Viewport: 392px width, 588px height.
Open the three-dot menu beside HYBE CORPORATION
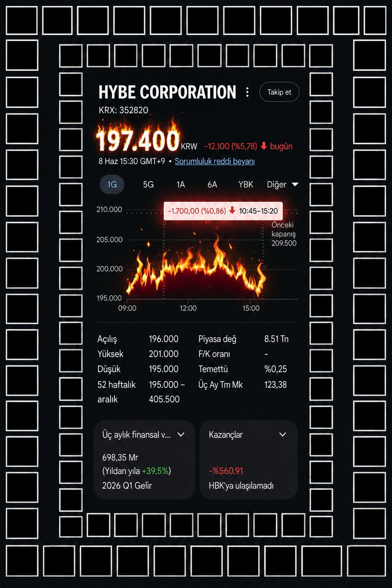click(247, 92)
